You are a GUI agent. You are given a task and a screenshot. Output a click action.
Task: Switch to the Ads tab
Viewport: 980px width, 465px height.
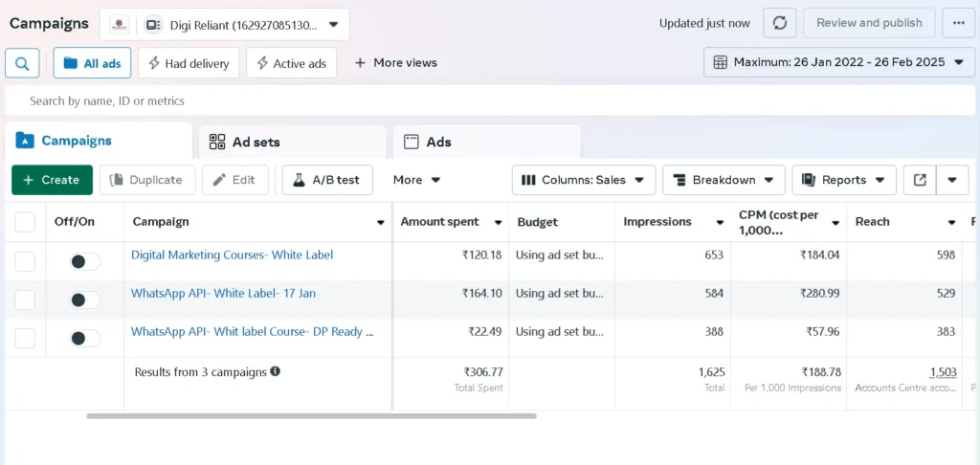tap(487, 142)
